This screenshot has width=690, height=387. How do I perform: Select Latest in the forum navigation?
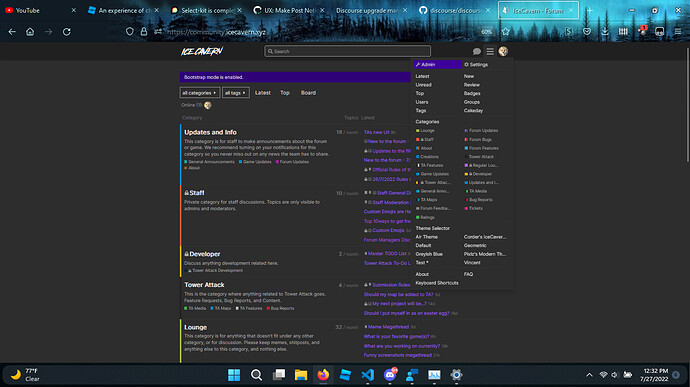263,93
